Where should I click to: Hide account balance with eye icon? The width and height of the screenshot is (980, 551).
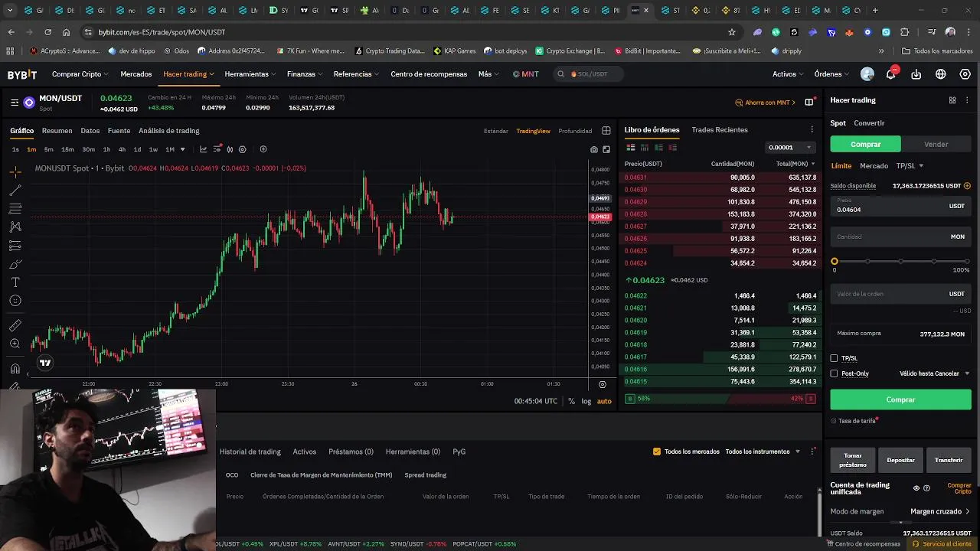[916, 488]
